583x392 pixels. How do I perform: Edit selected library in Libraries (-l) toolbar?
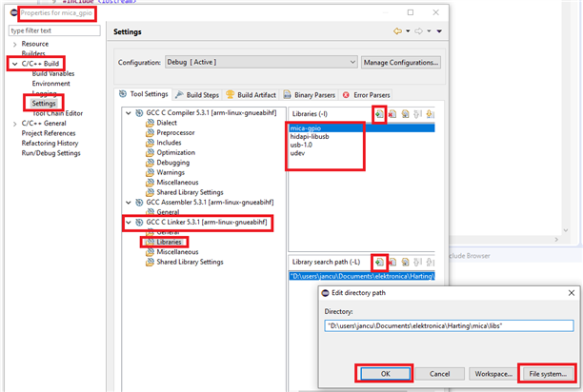click(405, 114)
